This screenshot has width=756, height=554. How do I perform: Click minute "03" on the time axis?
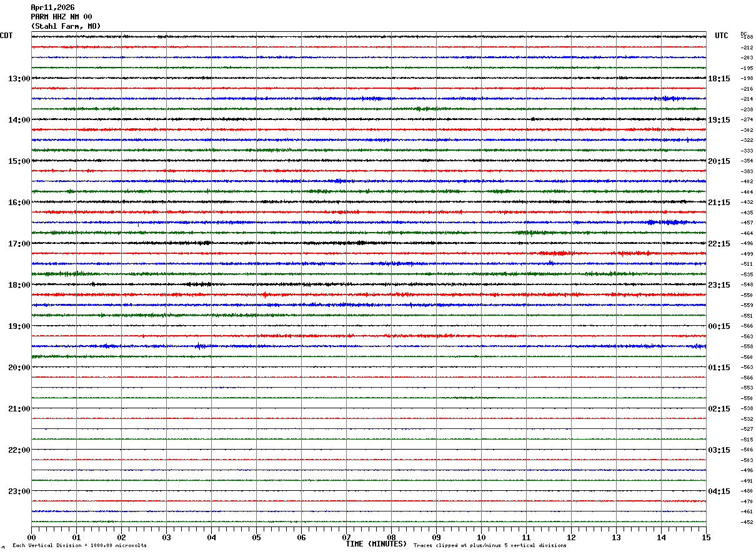pos(166,537)
